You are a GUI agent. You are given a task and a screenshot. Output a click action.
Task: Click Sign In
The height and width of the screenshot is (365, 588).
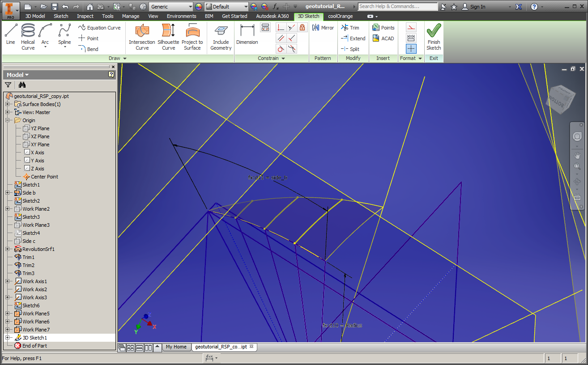click(473, 7)
